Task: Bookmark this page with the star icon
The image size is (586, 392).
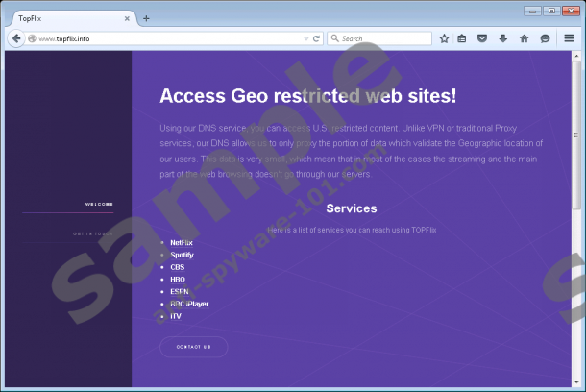Action: [444, 38]
